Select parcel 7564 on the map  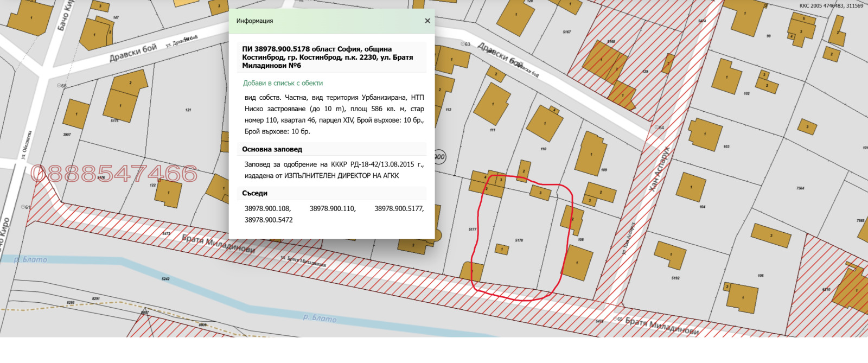[800, 188]
